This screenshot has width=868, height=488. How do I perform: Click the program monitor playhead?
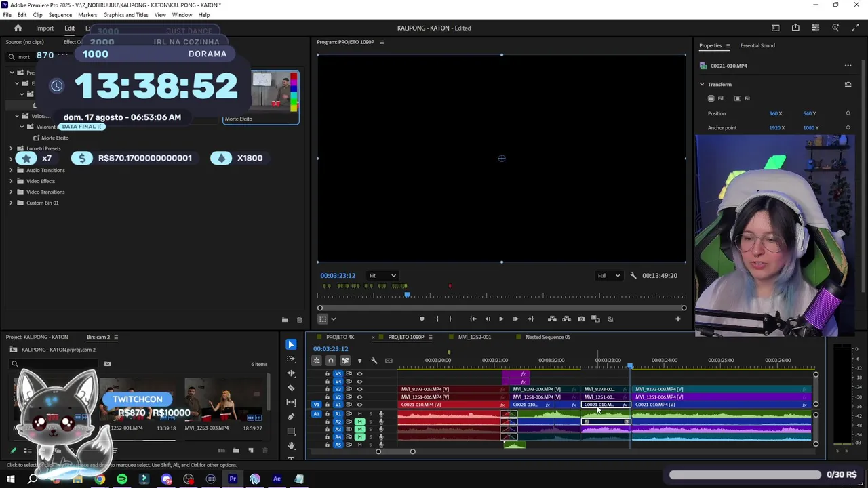(x=407, y=294)
